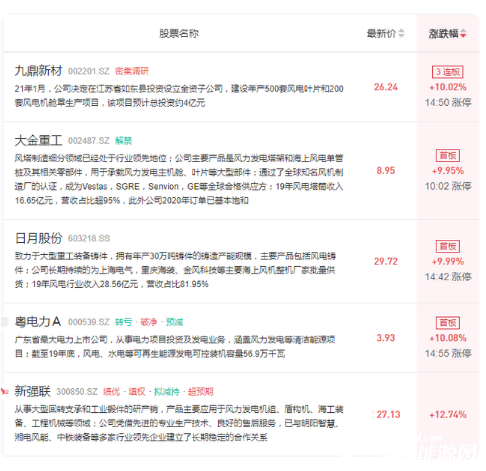Click the grey circle left of 粤电力A

(x=4, y=322)
